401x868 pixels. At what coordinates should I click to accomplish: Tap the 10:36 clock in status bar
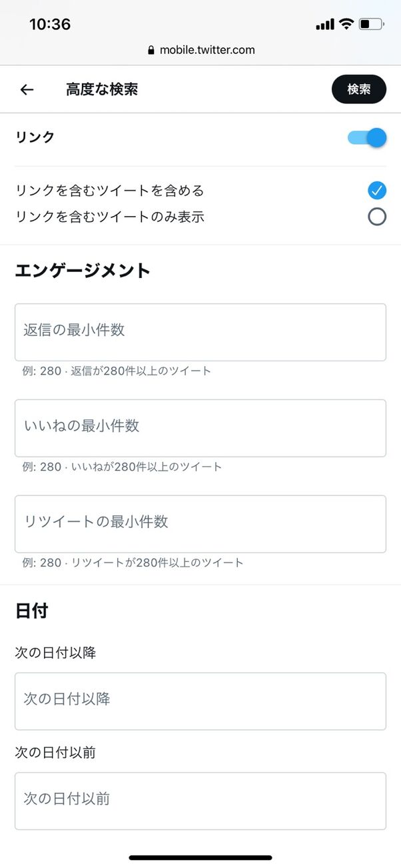pyautogui.click(x=50, y=25)
